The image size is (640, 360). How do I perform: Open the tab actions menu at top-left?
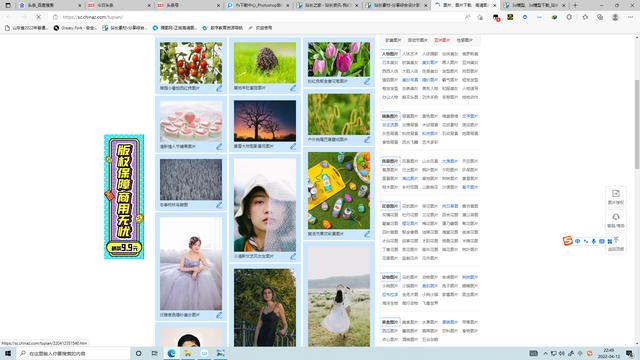[x=8, y=5]
